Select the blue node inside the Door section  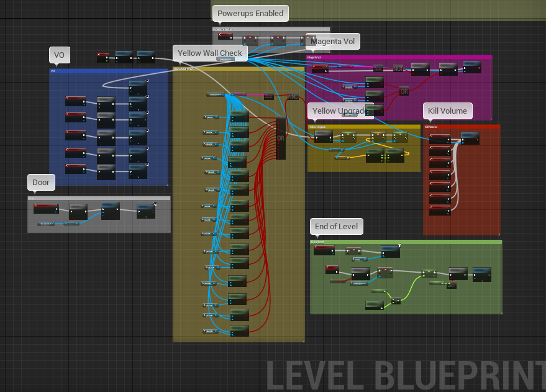click(110, 211)
